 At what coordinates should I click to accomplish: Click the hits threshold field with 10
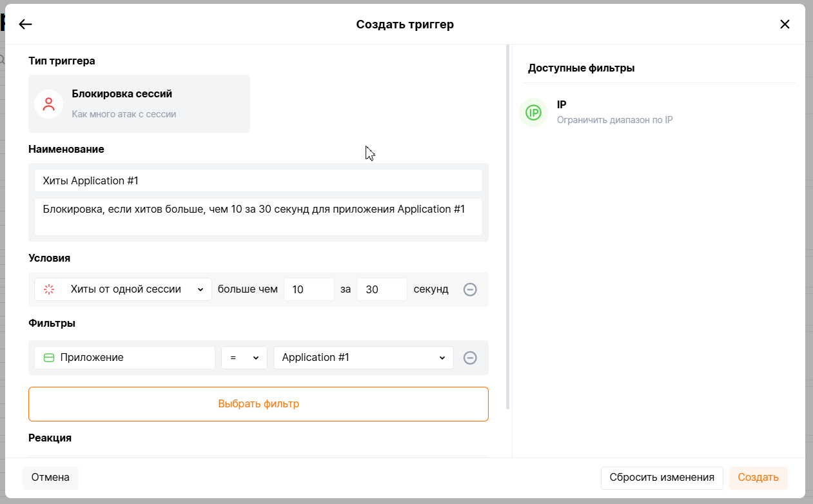(x=309, y=289)
